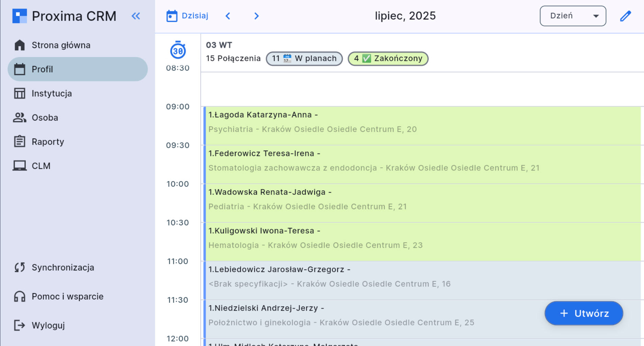This screenshot has width=644, height=346.
Task: Open Pomoc i wsparcie headset icon
Action: 20,296
